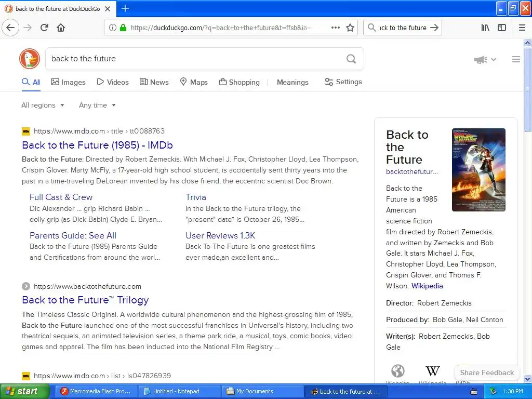Viewport: 532px width, 399px height.
Task: Open the Firefox hamburger menu
Action: (522, 28)
